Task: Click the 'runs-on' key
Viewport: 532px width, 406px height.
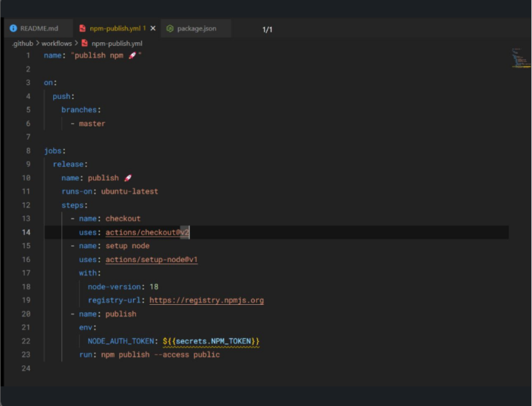Action: click(77, 191)
